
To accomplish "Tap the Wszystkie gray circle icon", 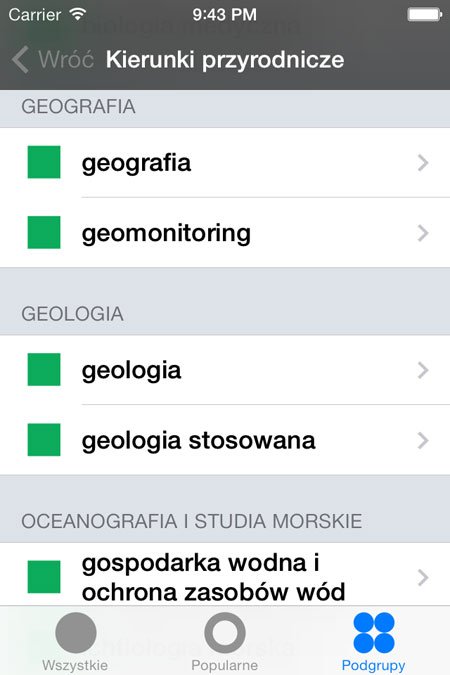I will (x=76, y=632).
